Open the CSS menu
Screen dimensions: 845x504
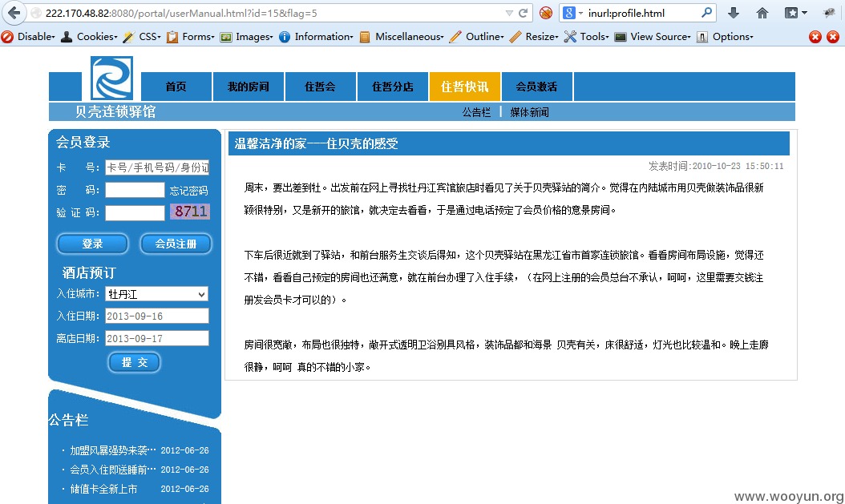coord(150,37)
